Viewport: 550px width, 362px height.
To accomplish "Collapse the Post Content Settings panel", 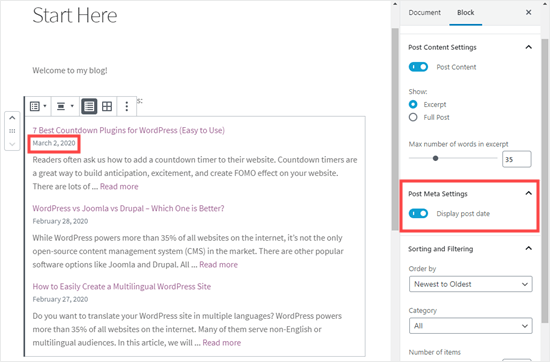I will coord(528,47).
